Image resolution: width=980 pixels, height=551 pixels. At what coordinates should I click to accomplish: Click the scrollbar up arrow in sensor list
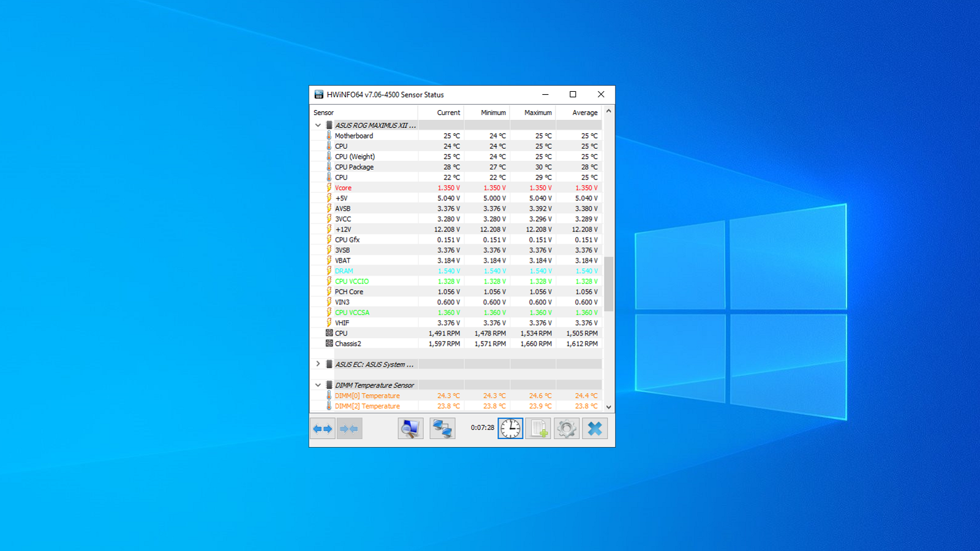coord(609,111)
